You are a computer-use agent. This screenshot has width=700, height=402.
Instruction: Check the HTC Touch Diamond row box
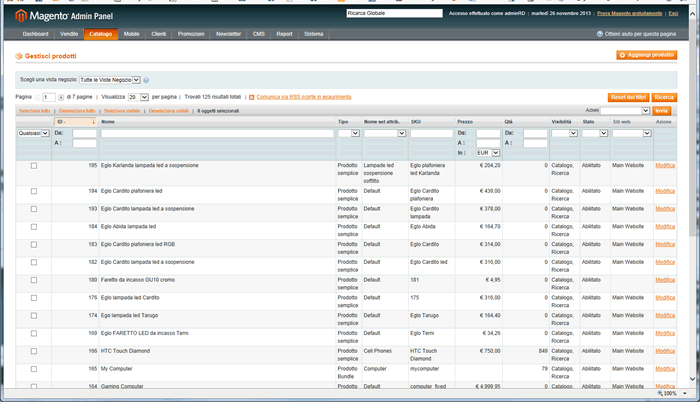[34, 352]
